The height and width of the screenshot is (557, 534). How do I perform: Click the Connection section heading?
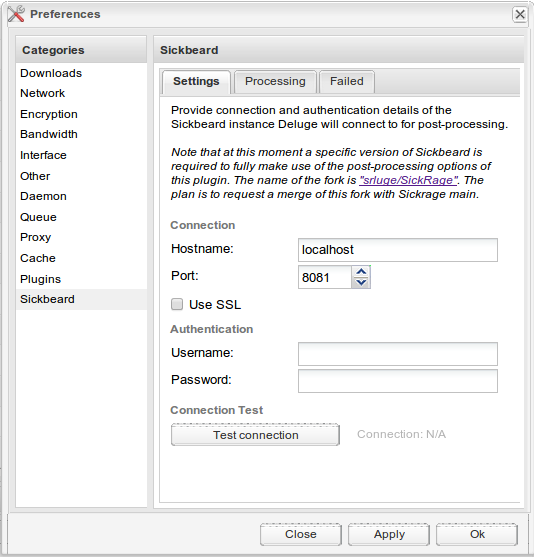[x=203, y=225]
